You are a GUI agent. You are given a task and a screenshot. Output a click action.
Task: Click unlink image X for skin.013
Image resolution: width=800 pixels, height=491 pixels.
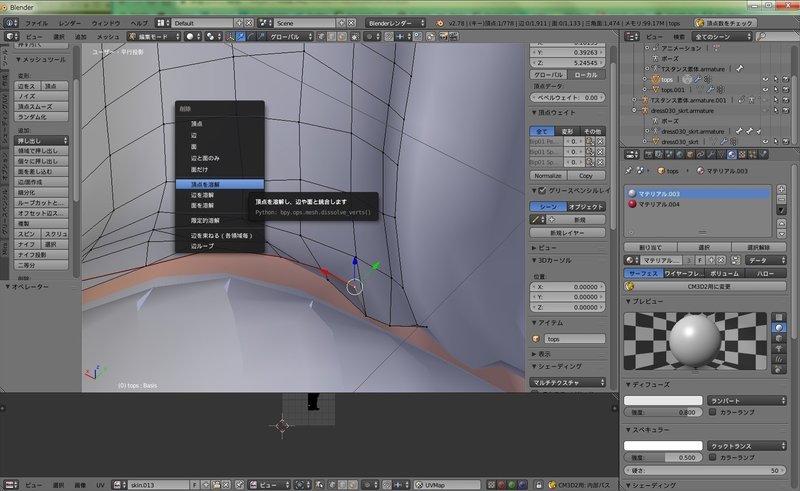[226, 485]
